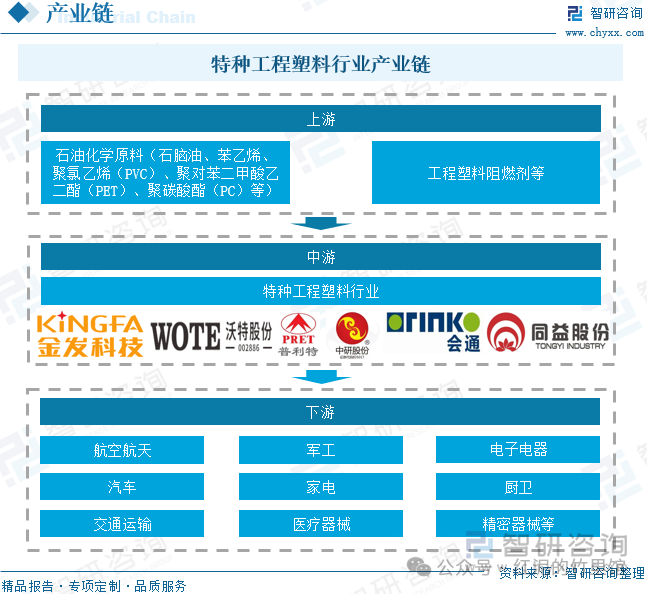
Task: Click the 特种工程塑料行业产业链 title banner
Action: tap(320, 63)
